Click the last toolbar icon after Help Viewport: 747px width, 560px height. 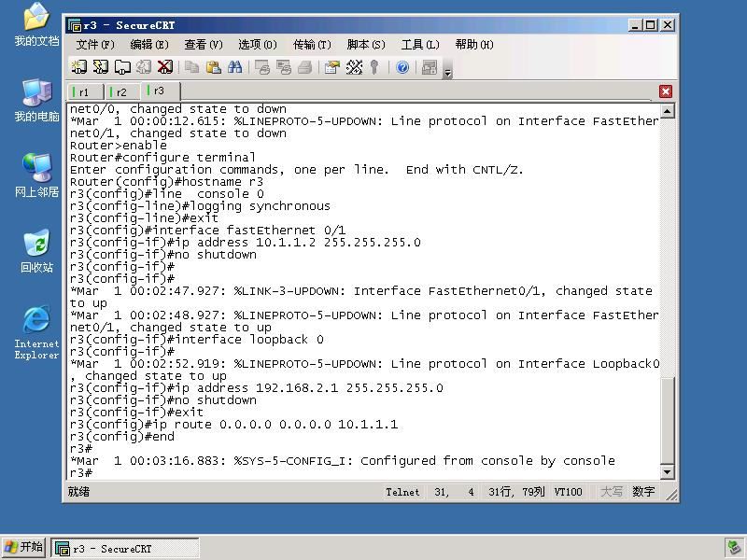pyautogui.click(x=430, y=67)
